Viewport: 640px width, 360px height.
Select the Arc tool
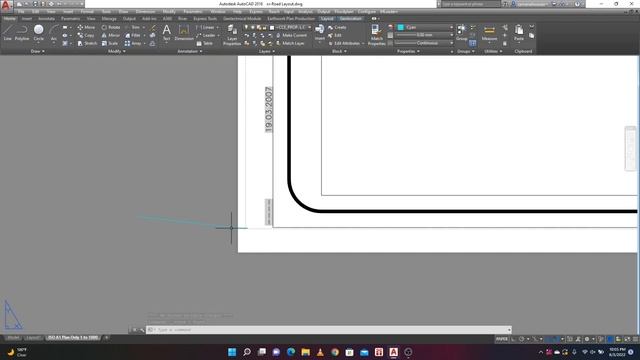click(x=53, y=32)
